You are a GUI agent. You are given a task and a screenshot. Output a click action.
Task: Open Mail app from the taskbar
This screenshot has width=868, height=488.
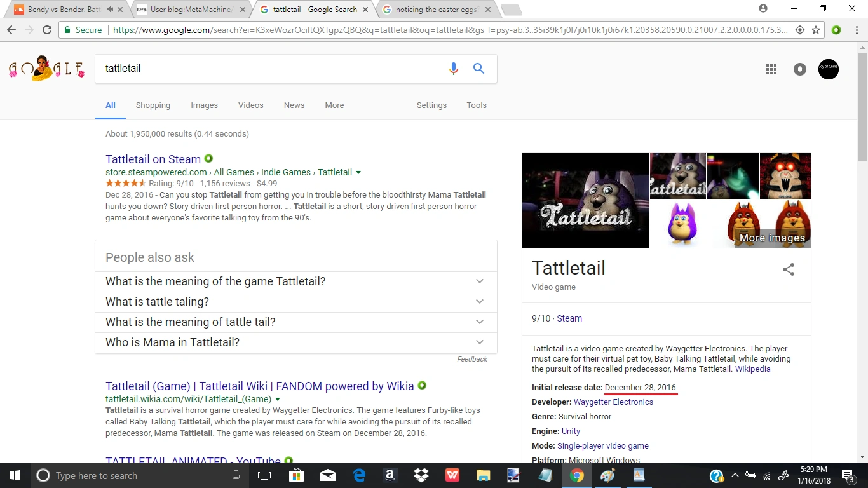[x=328, y=475]
